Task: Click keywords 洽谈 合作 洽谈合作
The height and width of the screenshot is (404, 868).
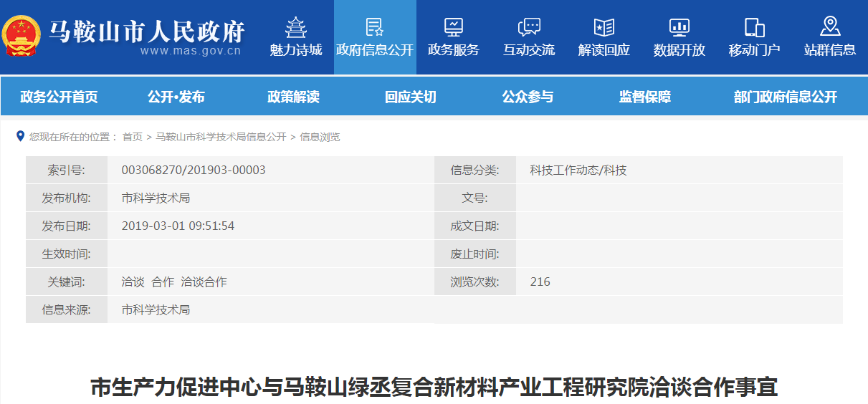Action: point(174,282)
